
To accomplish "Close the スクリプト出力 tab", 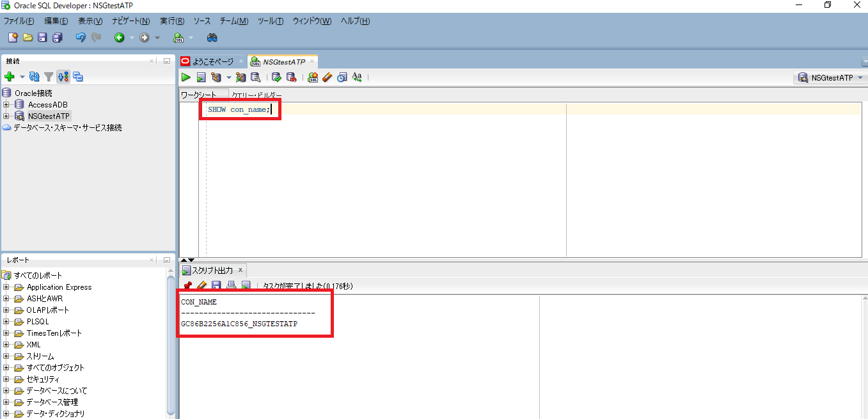I will (241, 271).
